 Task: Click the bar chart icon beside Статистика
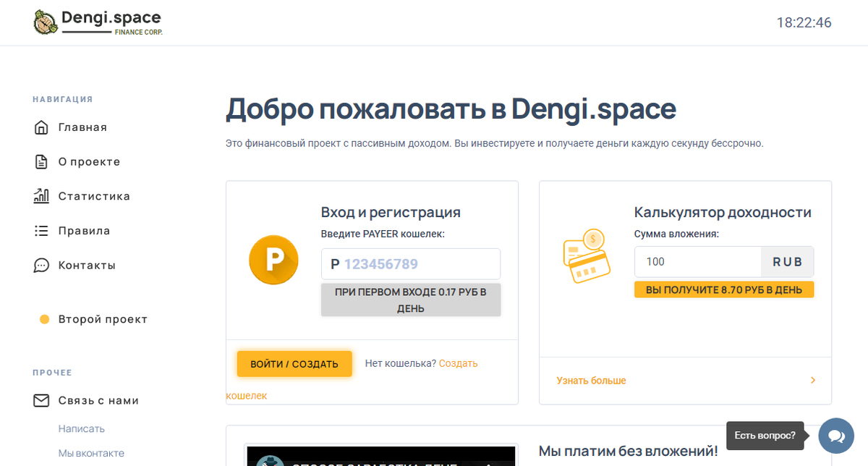pos(42,196)
